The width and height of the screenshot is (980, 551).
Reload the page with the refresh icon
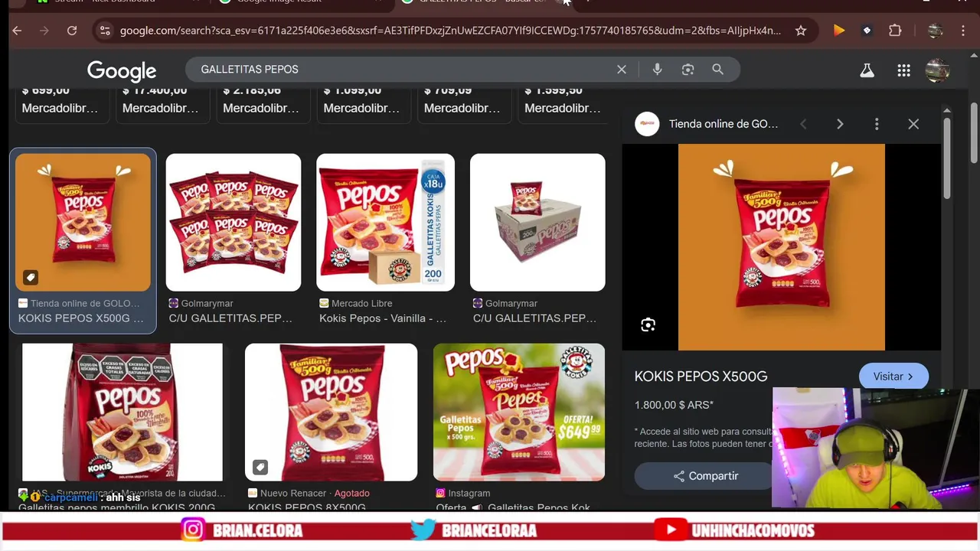point(72,31)
